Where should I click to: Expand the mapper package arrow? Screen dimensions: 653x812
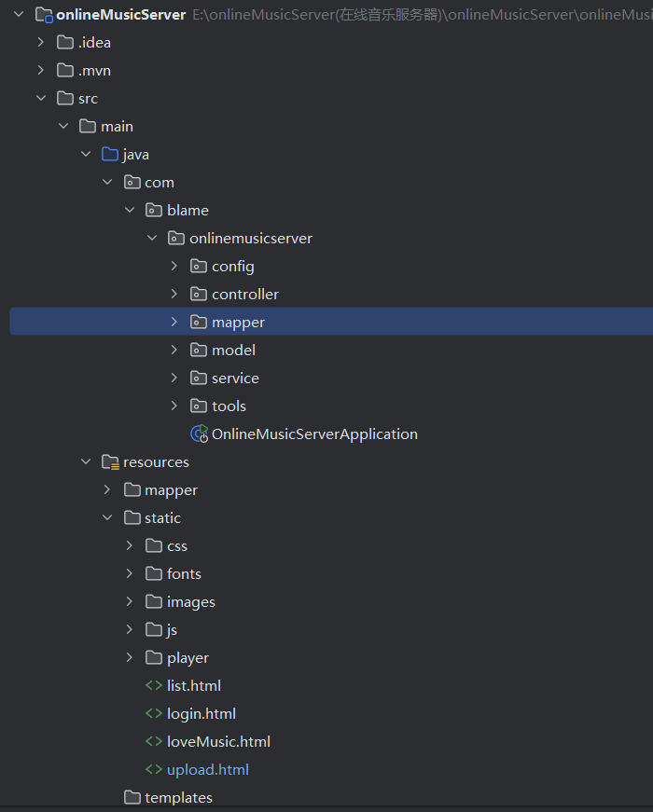174,322
